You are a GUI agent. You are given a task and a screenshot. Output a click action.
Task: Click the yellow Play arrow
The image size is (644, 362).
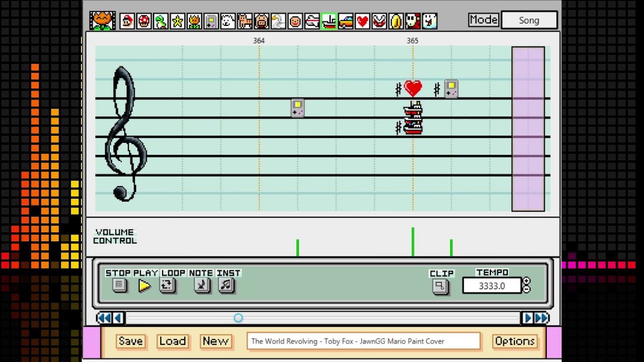(x=144, y=286)
